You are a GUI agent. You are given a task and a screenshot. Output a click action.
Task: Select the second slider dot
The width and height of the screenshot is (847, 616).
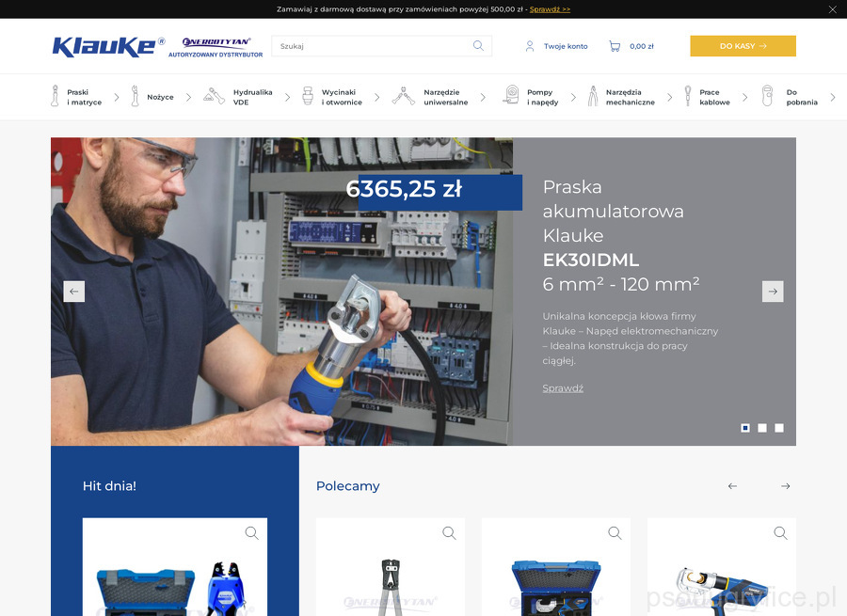pos(762,428)
